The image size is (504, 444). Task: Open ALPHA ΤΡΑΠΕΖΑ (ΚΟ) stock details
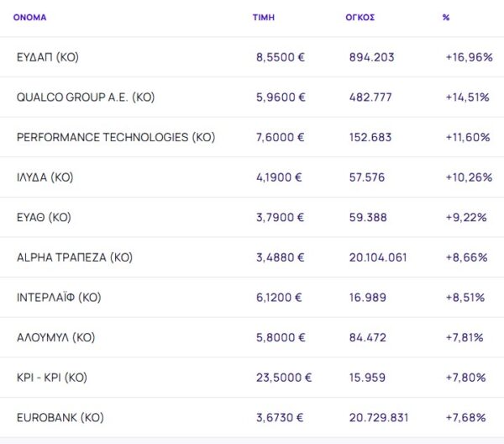tap(75, 257)
